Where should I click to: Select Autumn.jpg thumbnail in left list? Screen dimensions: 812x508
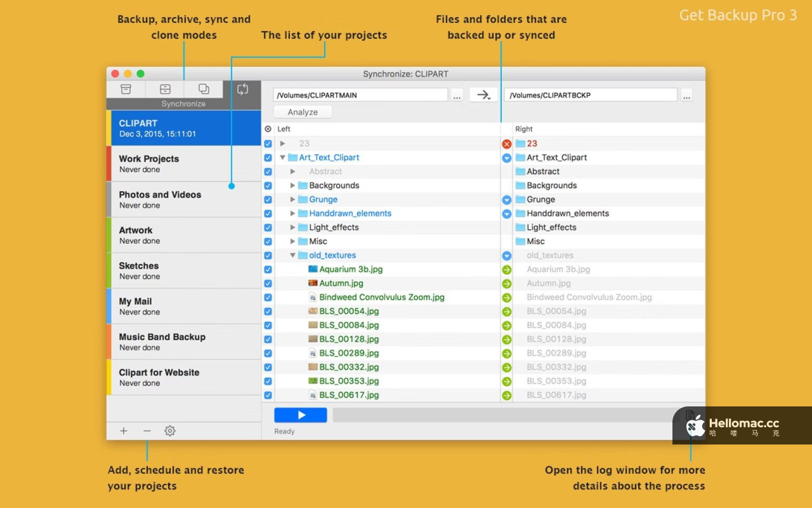[x=313, y=283]
